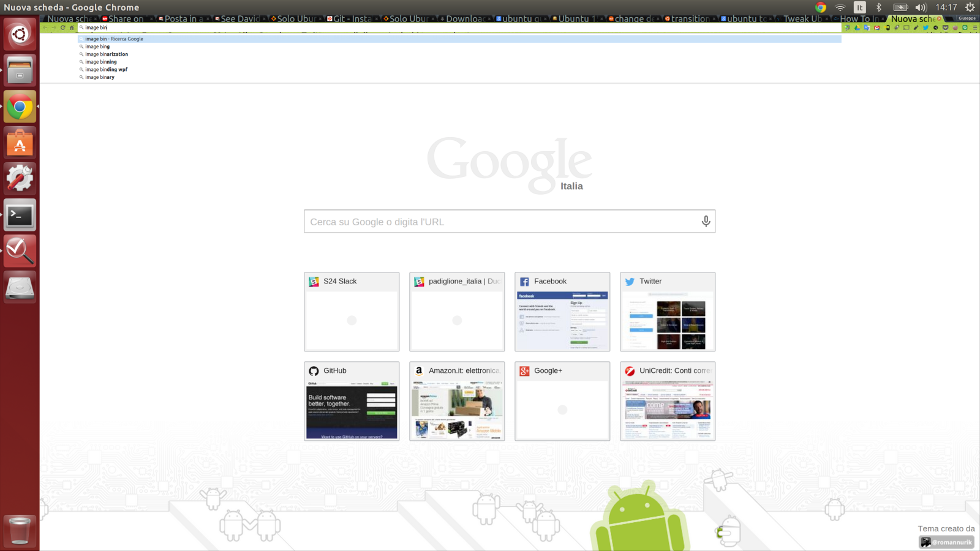Viewport: 980px width, 551px height.
Task: Click the send-to-phone extension icon
Action: tap(887, 28)
